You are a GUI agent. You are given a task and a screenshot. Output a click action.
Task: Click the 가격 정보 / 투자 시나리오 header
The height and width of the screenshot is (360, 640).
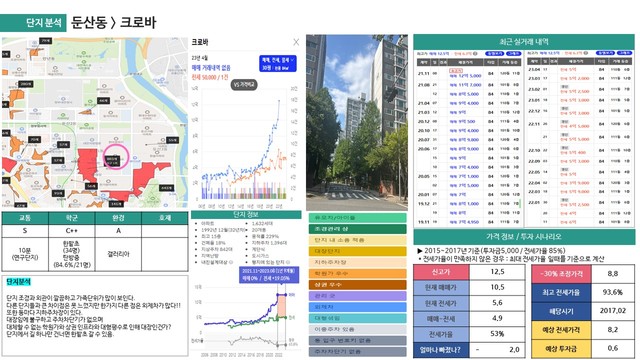tap(524, 236)
